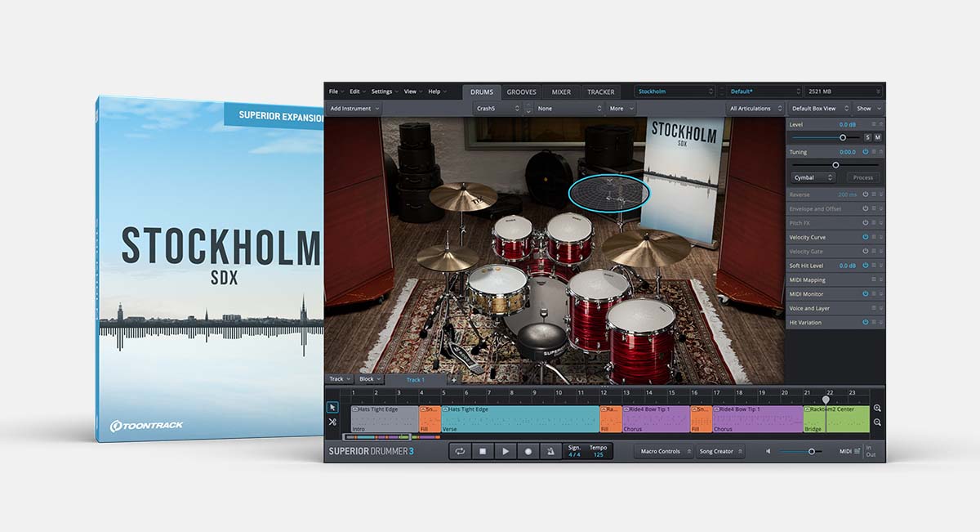
Task: Click the Level slider handle
Action: [x=843, y=137]
